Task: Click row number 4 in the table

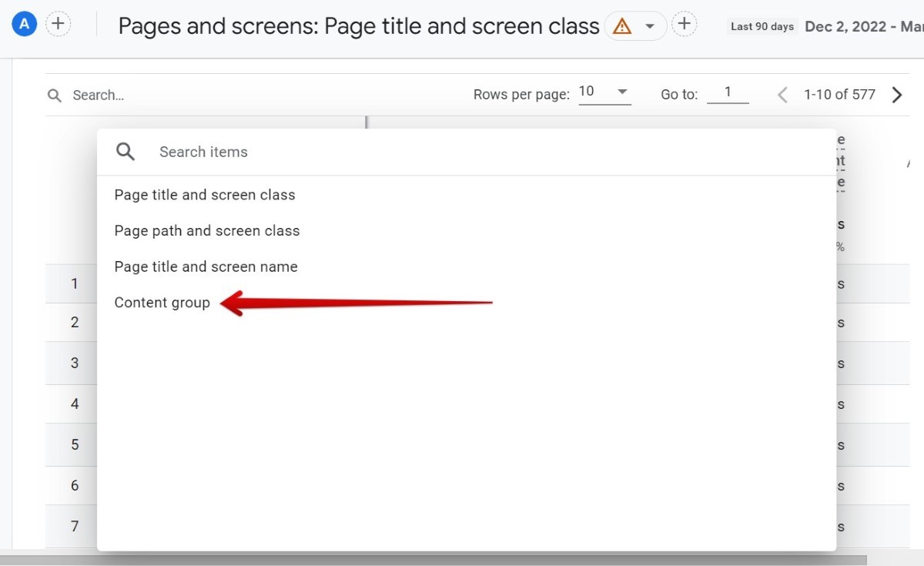Action: [75, 404]
